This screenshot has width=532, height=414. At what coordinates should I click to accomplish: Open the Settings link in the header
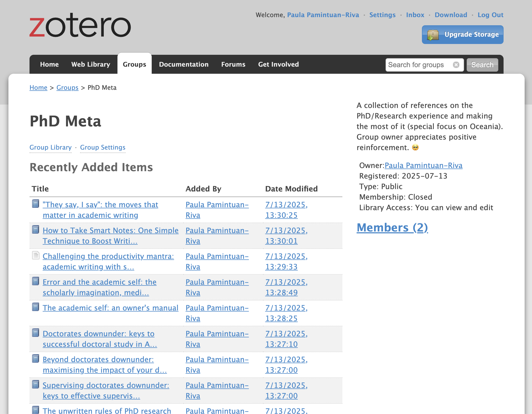tap(382, 15)
